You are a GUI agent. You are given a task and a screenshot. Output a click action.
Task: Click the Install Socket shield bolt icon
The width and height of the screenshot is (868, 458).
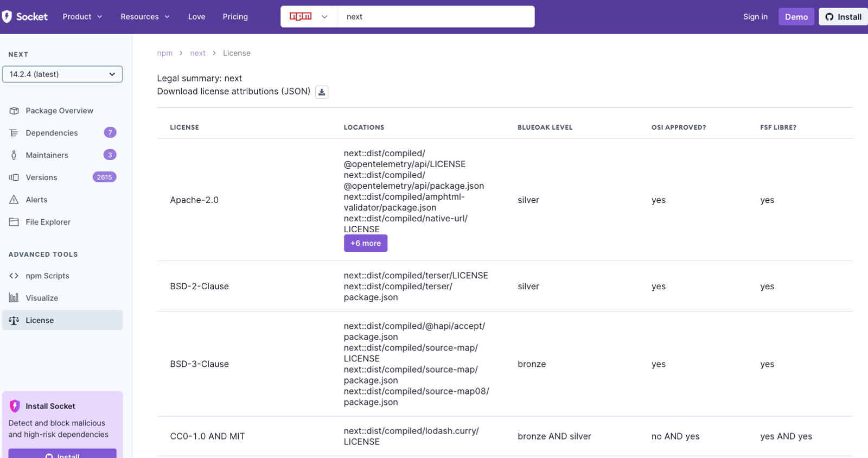click(x=15, y=406)
